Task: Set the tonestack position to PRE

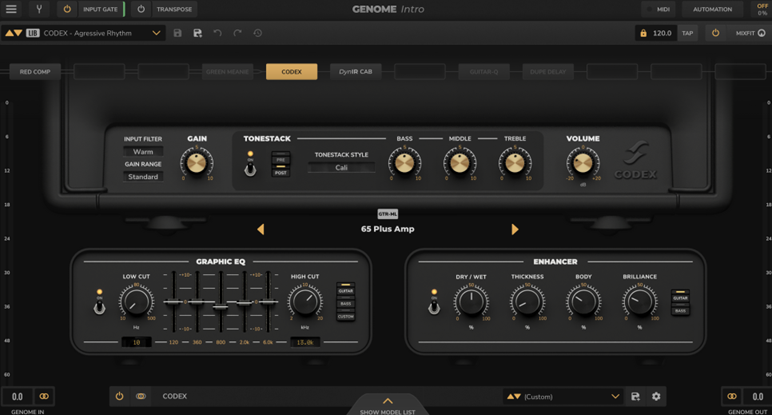Action: coord(281,160)
